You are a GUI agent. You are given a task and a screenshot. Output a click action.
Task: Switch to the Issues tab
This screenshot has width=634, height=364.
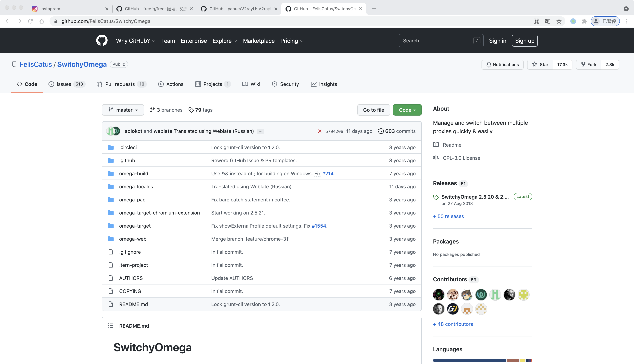pos(67,84)
